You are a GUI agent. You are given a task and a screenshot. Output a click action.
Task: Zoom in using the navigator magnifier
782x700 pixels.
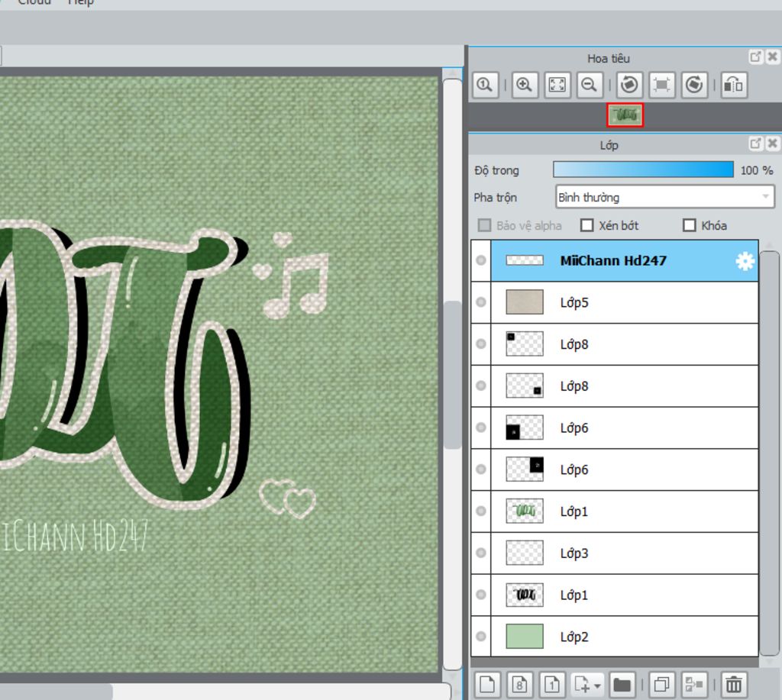point(524,85)
